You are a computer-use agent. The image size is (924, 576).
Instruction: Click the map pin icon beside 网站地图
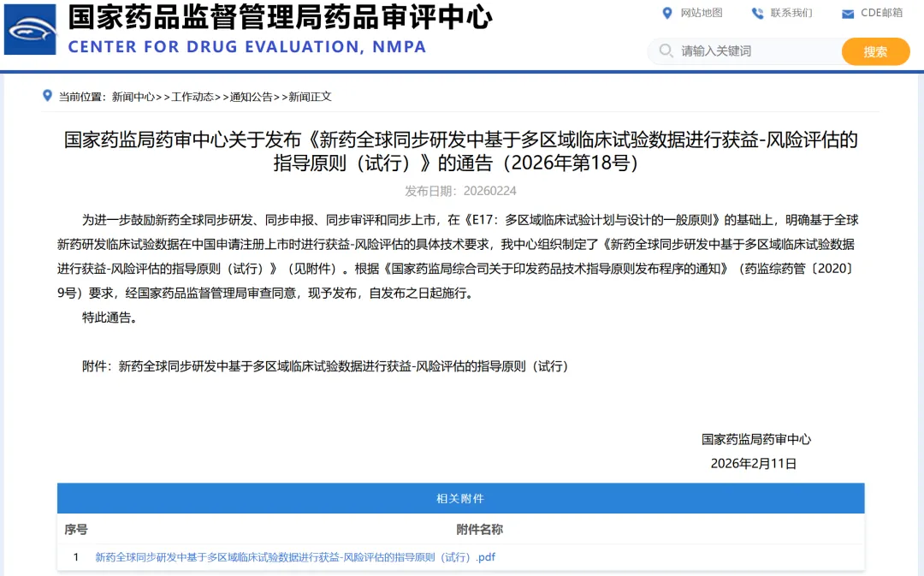(667, 13)
